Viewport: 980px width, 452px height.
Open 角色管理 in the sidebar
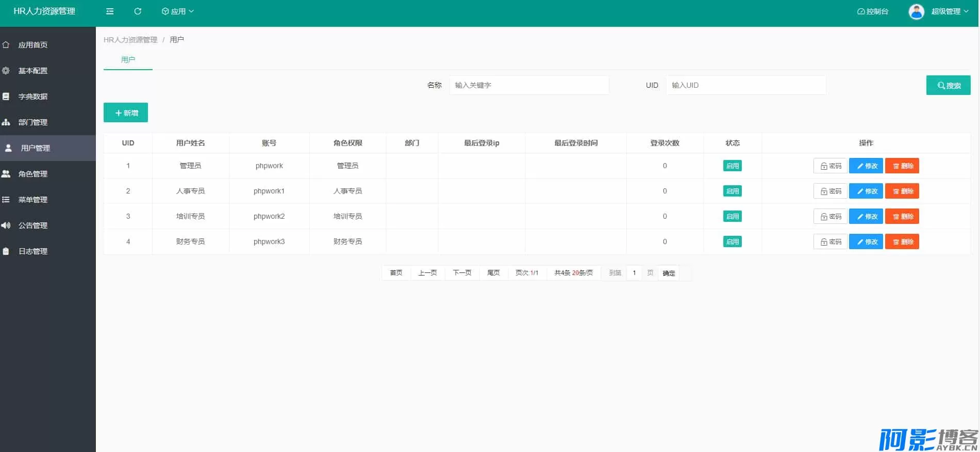(x=32, y=174)
